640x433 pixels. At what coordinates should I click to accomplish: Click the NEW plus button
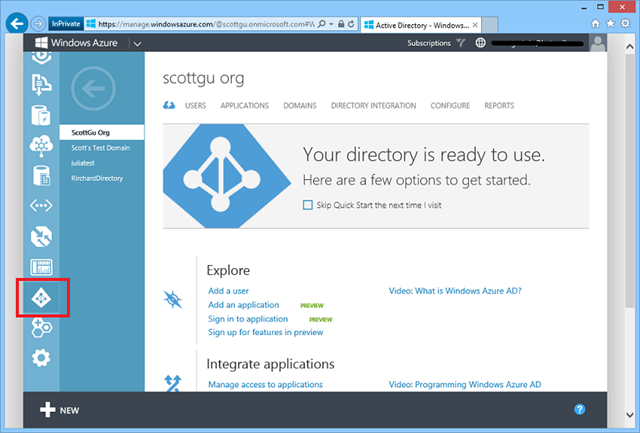tap(60, 410)
